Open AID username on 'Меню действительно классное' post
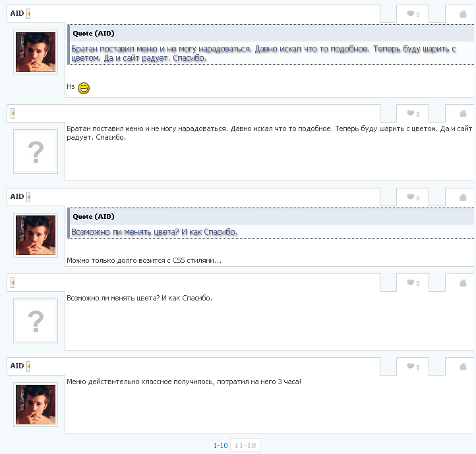The image size is (476, 454). tap(17, 366)
